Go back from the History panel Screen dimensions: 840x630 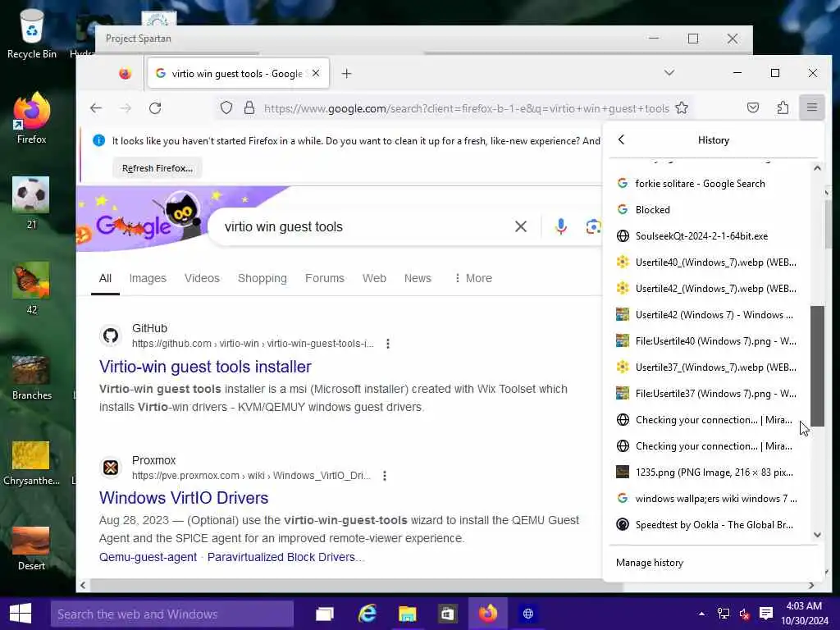[x=622, y=139]
